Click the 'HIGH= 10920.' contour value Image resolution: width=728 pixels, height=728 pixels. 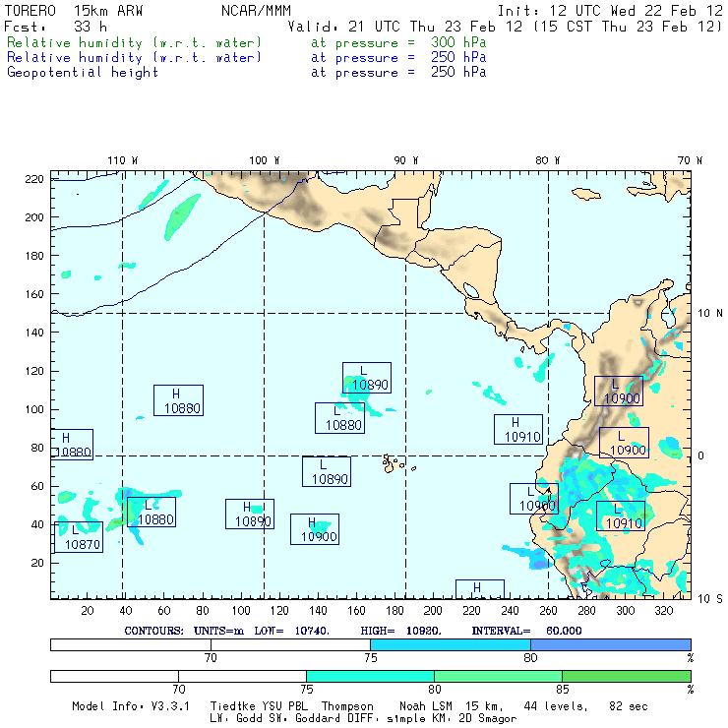(x=400, y=631)
